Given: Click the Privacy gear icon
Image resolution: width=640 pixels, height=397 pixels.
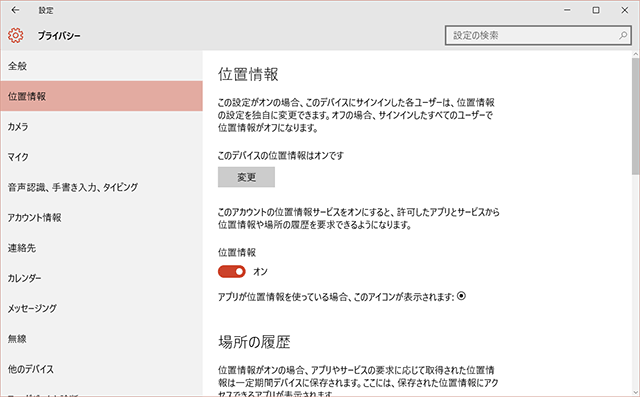Looking at the screenshot, I should (x=16, y=35).
